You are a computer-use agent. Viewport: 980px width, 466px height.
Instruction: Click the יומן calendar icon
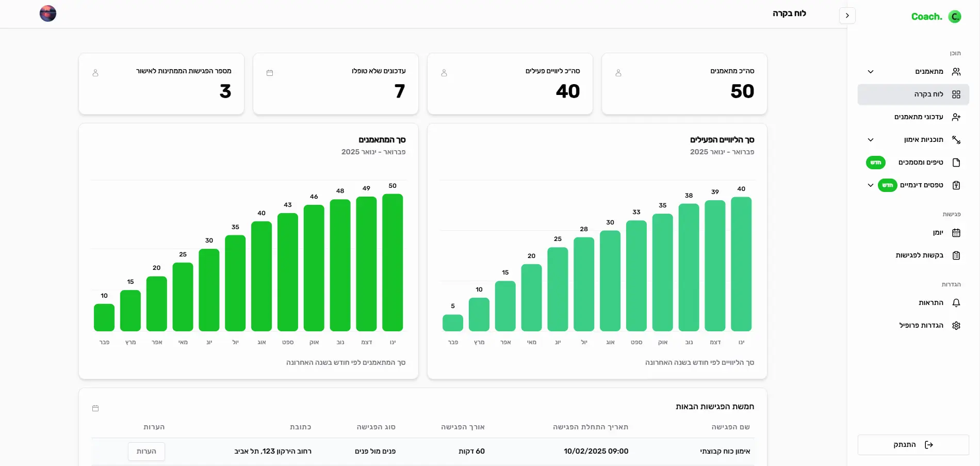pyautogui.click(x=956, y=233)
